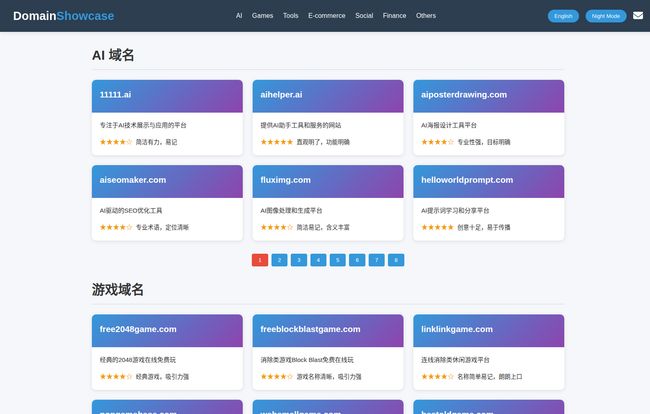Image resolution: width=650 pixels, height=414 pixels.
Task: Open linklinkgame.com domain card
Action: pyautogui.click(x=489, y=352)
